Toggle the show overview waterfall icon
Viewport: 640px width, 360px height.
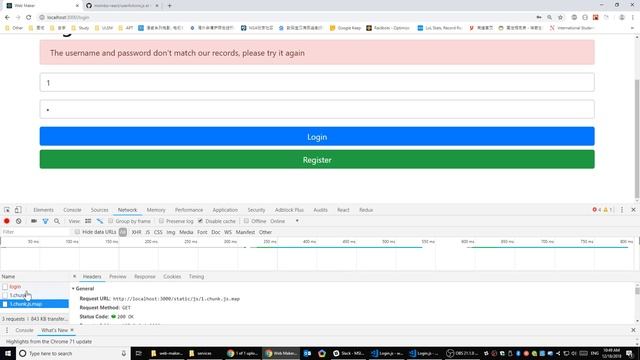(100, 221)
